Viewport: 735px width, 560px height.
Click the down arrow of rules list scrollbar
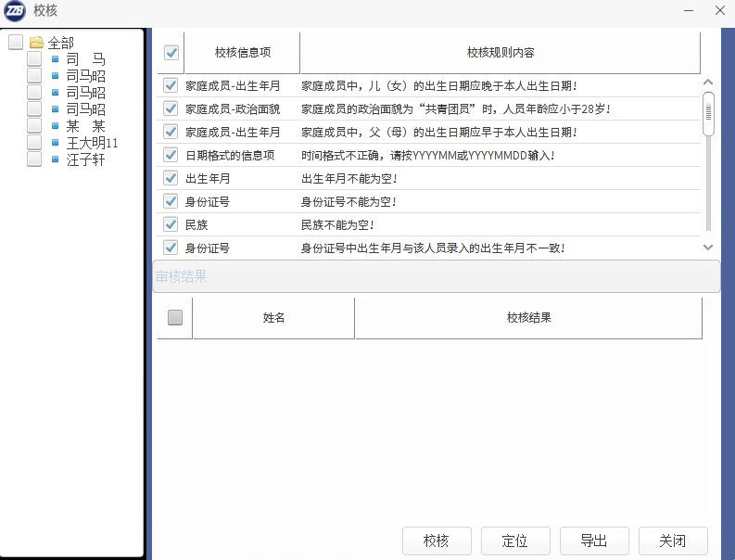[708, 248]
